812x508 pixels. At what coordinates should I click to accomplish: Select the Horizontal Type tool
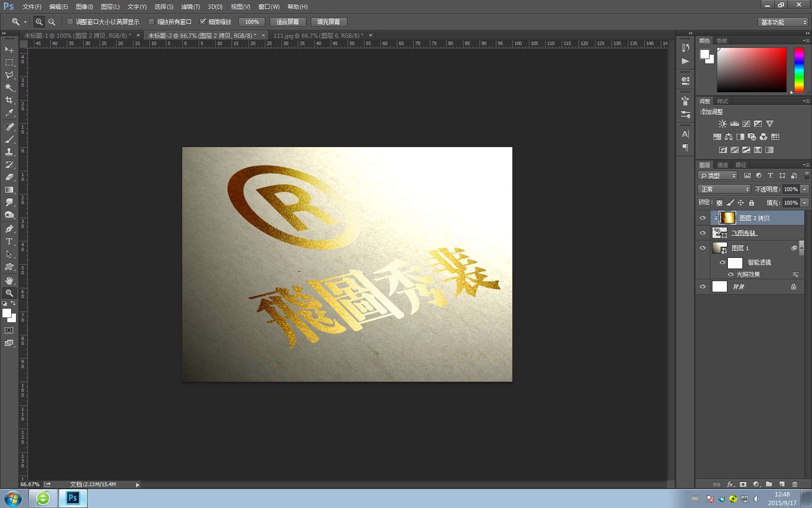(9, 241)
